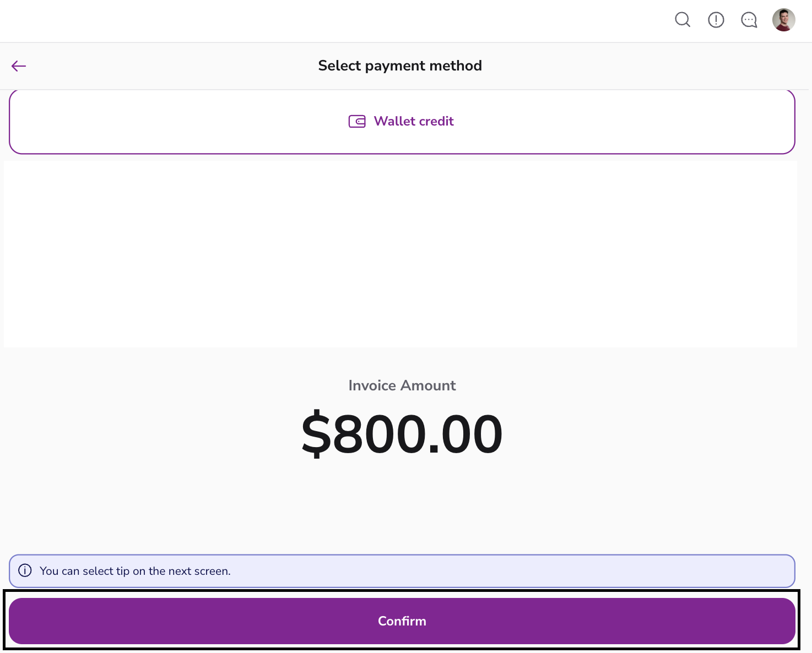Click the dollar sign of the amount

pos(316,434)
